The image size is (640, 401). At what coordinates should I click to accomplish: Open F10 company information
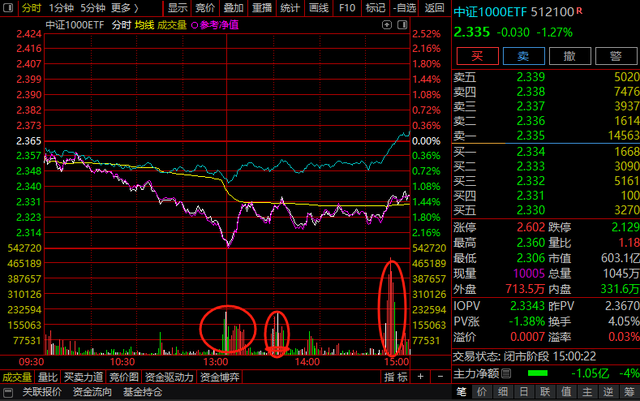pos(347,8)
